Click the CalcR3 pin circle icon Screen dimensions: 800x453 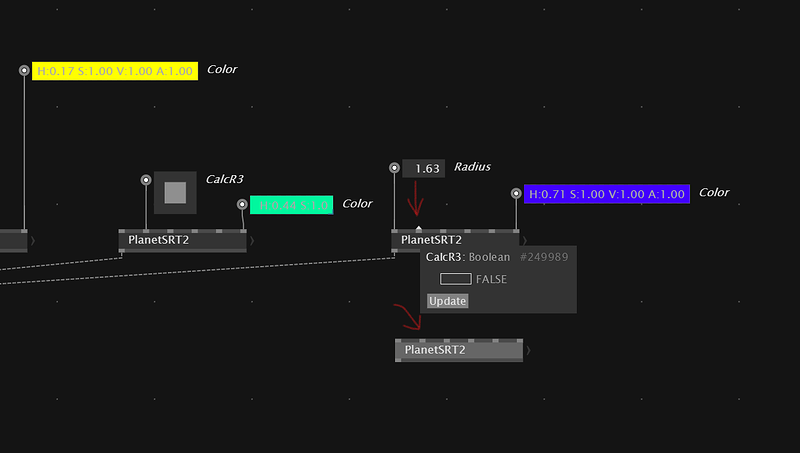pyautogui.click(x=146, y=180)
